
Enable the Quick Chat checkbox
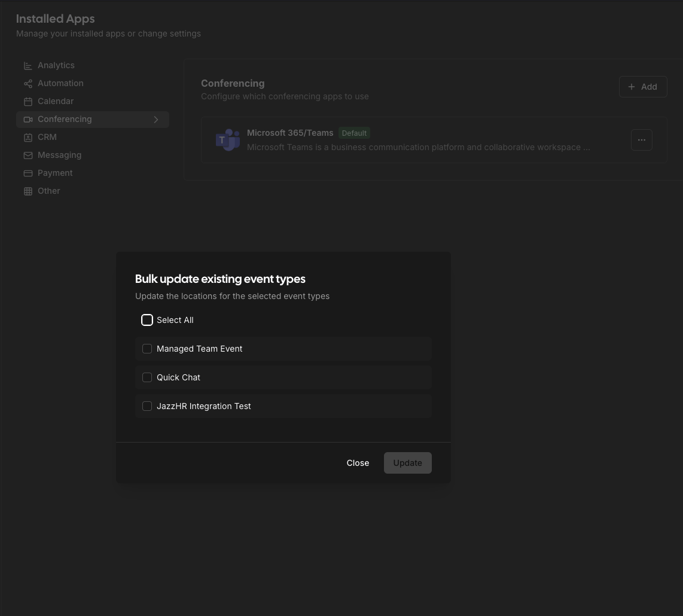[x=147, y=377]
